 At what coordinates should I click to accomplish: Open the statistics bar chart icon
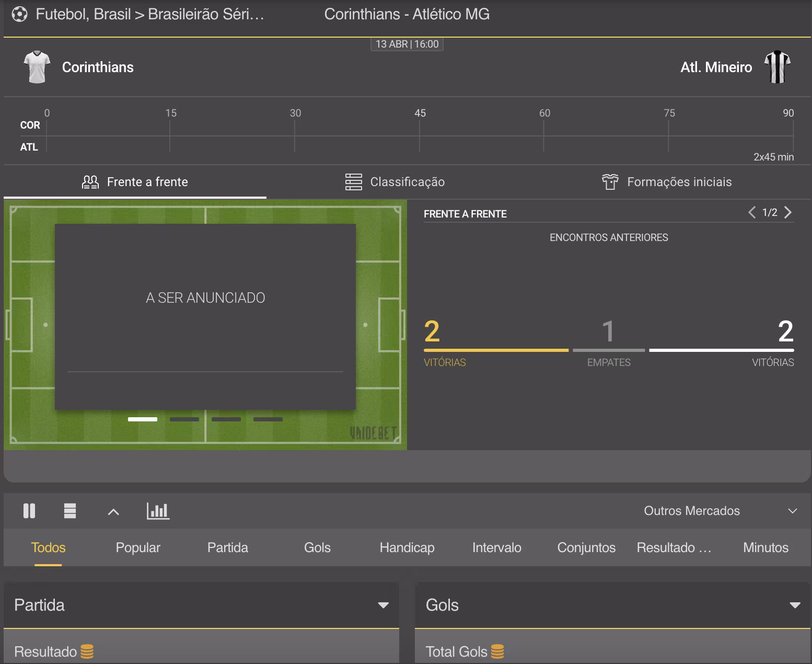coord(158,511)
